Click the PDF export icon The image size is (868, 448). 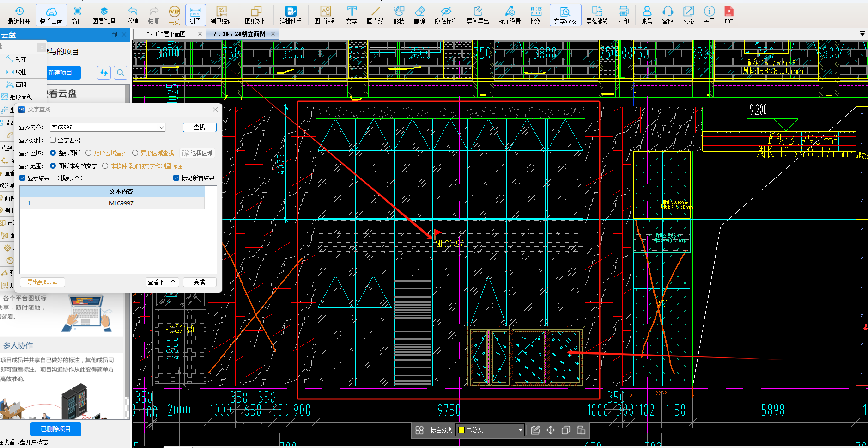729,15
